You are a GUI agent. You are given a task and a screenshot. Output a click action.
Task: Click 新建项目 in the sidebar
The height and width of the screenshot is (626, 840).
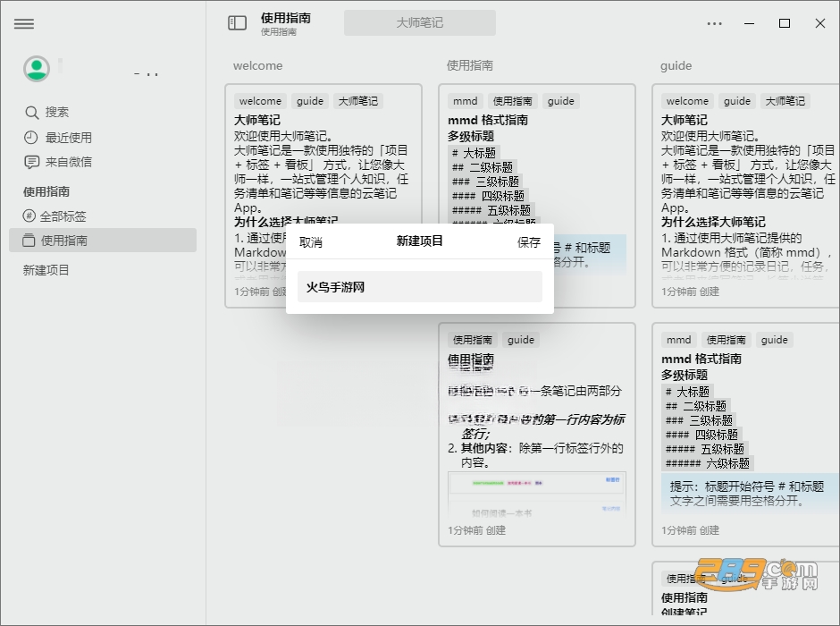tap(46, 270)
